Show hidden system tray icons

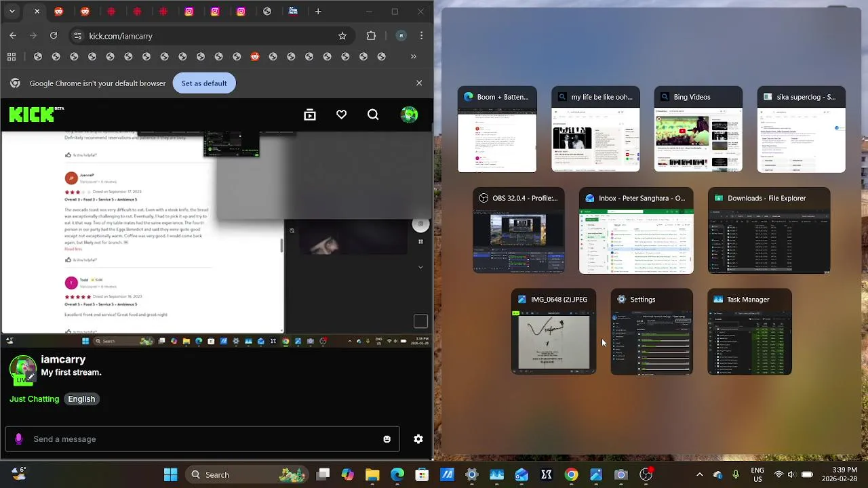coord(700,475)
